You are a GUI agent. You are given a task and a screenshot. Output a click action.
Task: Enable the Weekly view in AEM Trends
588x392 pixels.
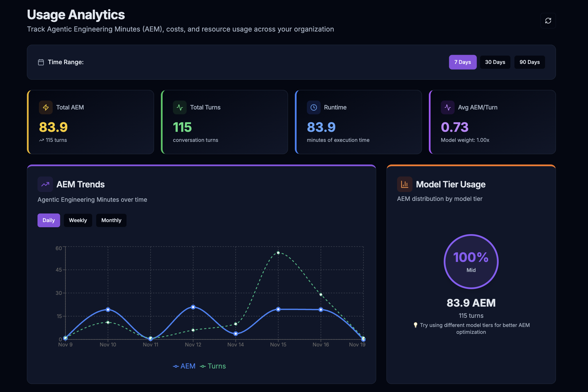pos(78,220)
